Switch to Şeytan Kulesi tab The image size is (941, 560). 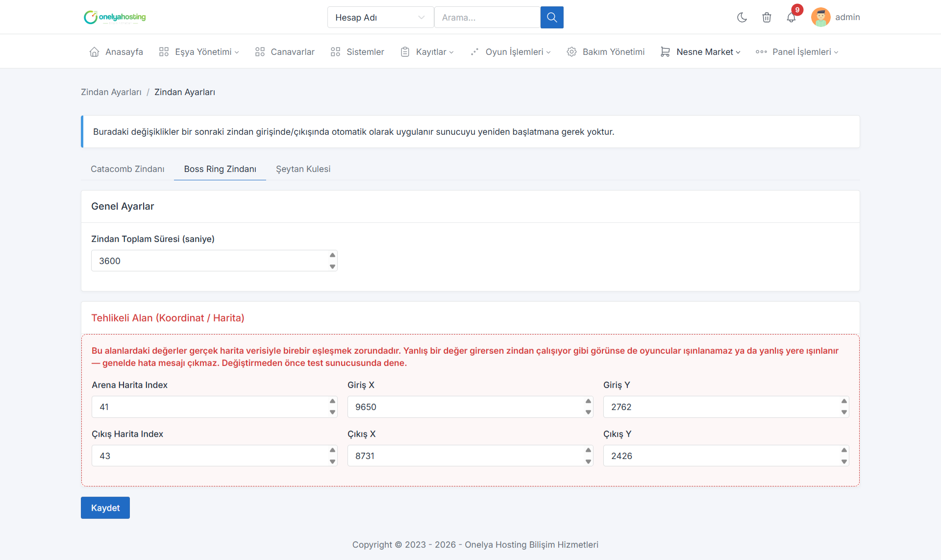tap(303, 169)
